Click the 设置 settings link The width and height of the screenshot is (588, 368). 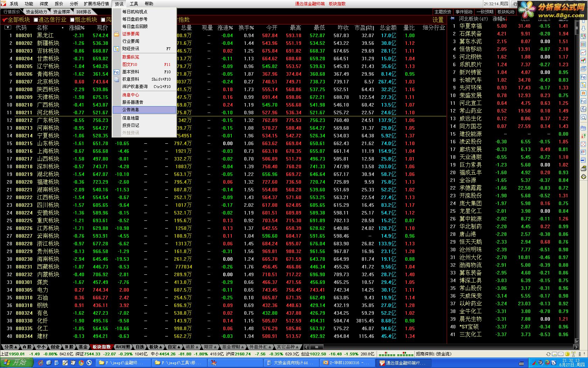[438, 20]
